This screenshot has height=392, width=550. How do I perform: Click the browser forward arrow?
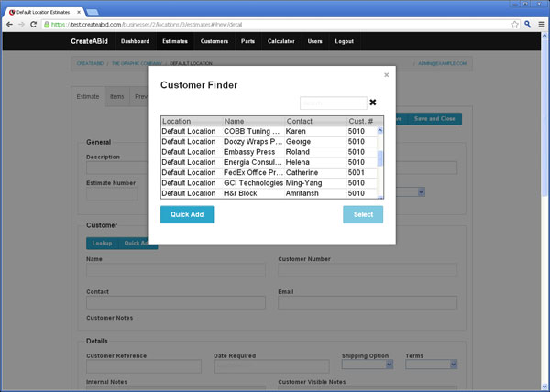click(21, 24)
